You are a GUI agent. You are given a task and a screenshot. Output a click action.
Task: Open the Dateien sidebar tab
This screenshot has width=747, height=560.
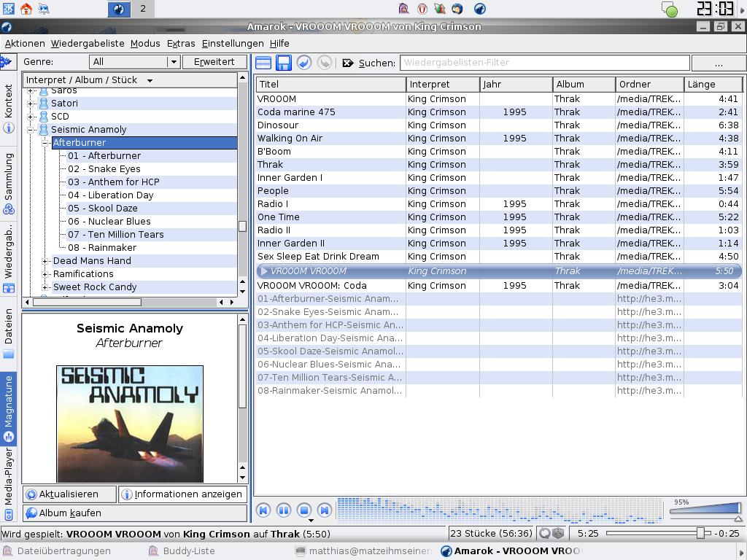click(8, 333)
